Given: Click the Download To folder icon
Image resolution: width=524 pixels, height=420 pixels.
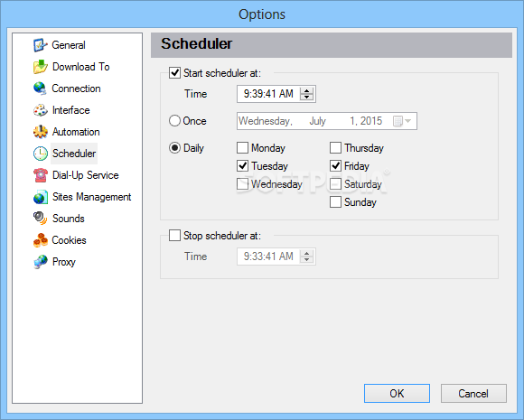Looking at the screenshot, I should (40, 67).
